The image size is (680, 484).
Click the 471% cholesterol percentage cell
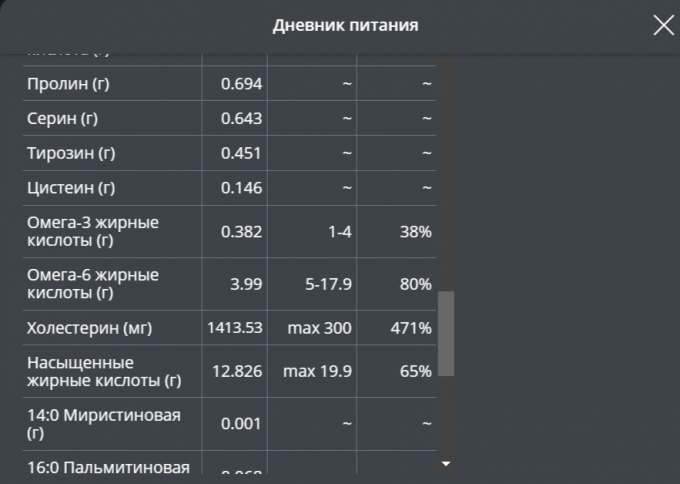point(411,327)
